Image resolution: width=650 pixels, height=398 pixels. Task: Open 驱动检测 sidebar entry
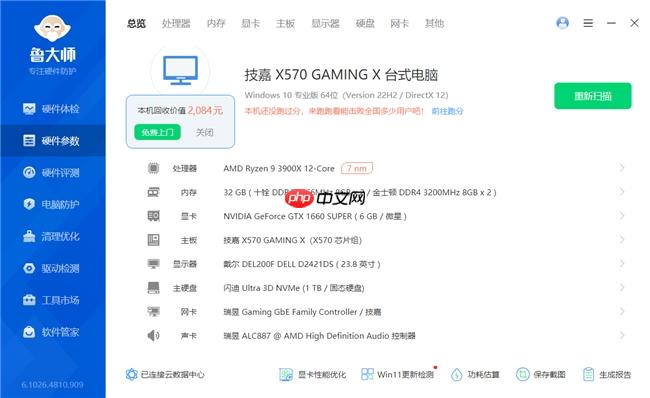click(x=52, y=268)
